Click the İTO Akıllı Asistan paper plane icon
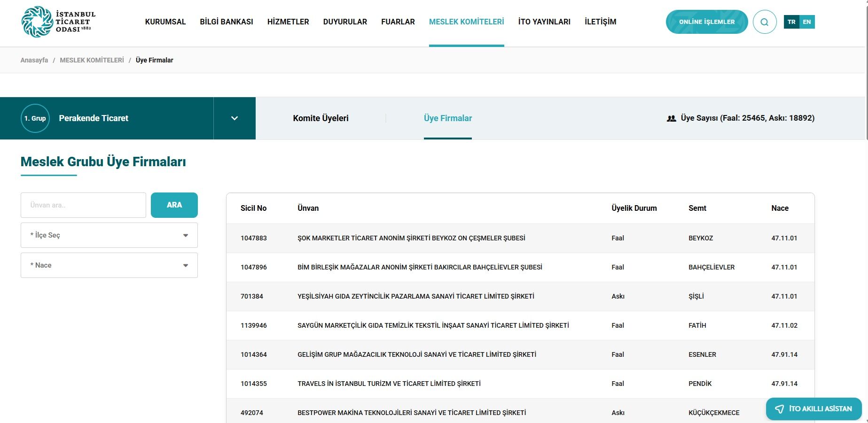 [779, 409]
